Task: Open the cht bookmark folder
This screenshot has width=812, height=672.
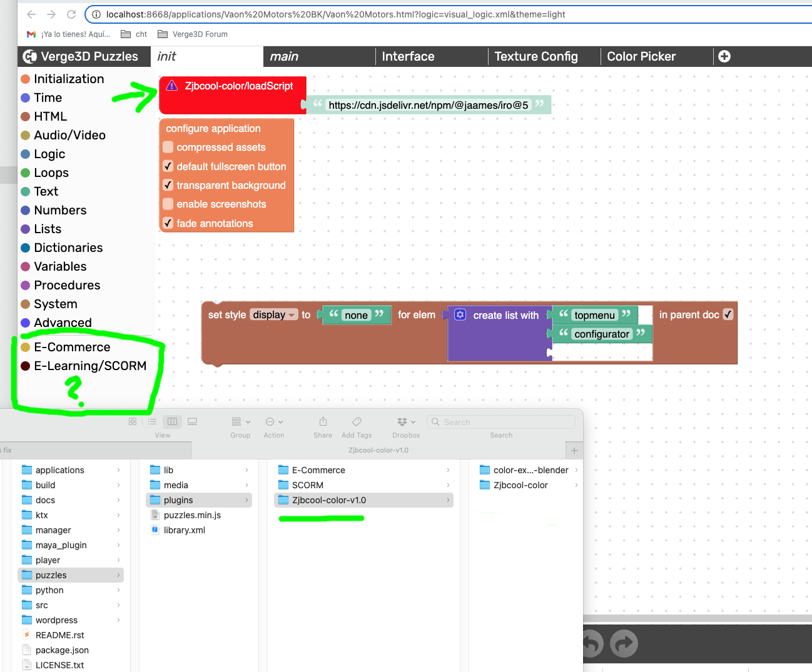Action: pyautogui.click(x=134, y=34)
